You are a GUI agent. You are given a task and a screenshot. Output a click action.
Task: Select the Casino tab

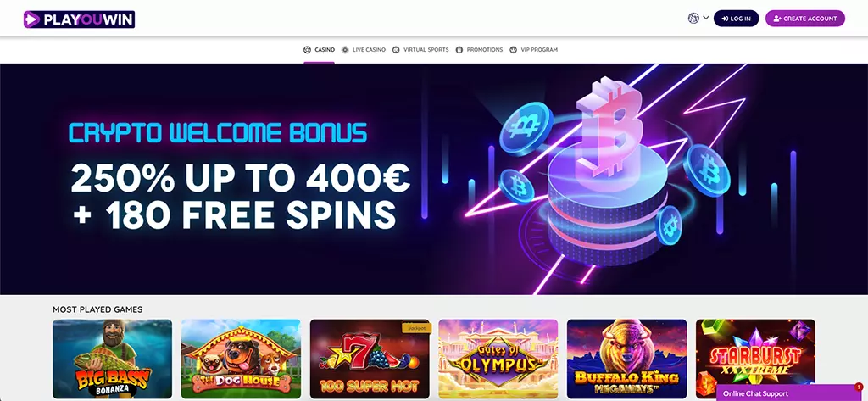(319, 50)
